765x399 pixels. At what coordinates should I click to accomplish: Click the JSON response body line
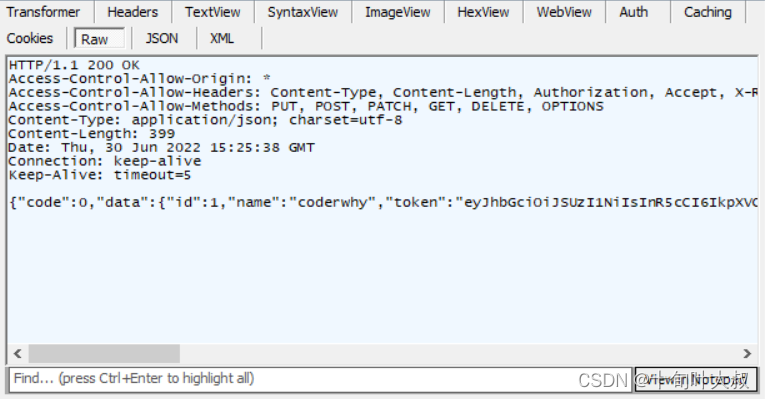pyautogui.click(x=383, y=202)
